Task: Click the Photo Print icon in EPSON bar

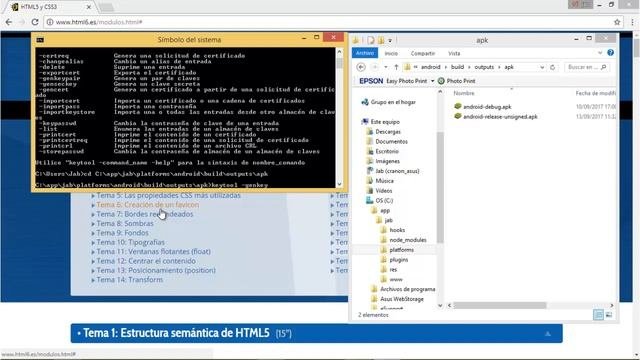Action: coord(441,81)
